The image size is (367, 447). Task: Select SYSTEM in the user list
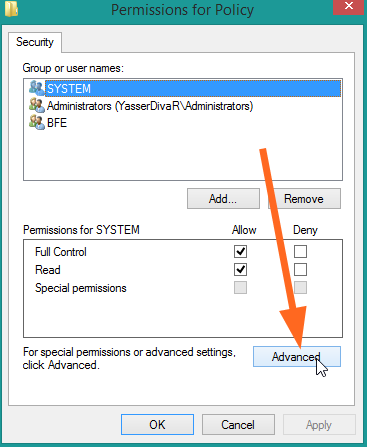(193, 89)
